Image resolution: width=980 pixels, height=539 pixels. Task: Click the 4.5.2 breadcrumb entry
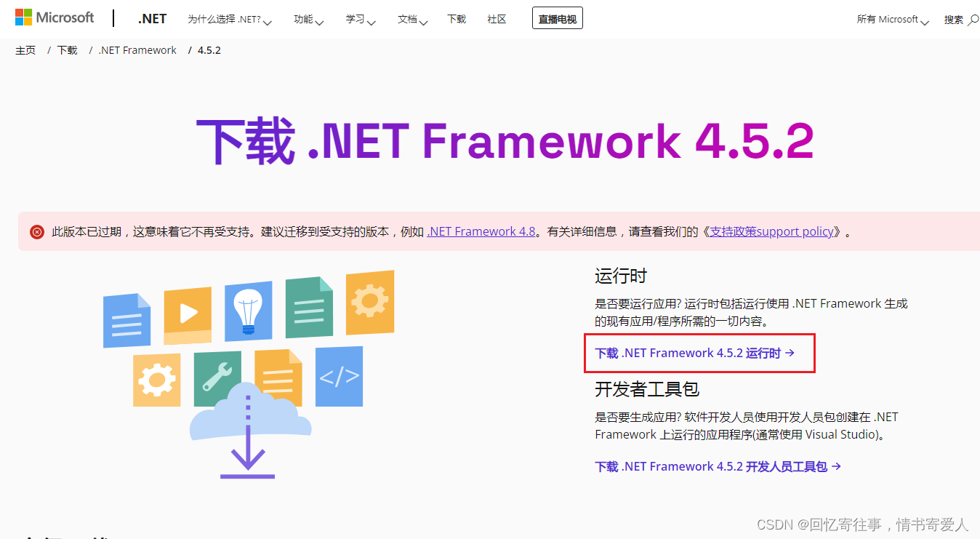[x=209, y=50]
